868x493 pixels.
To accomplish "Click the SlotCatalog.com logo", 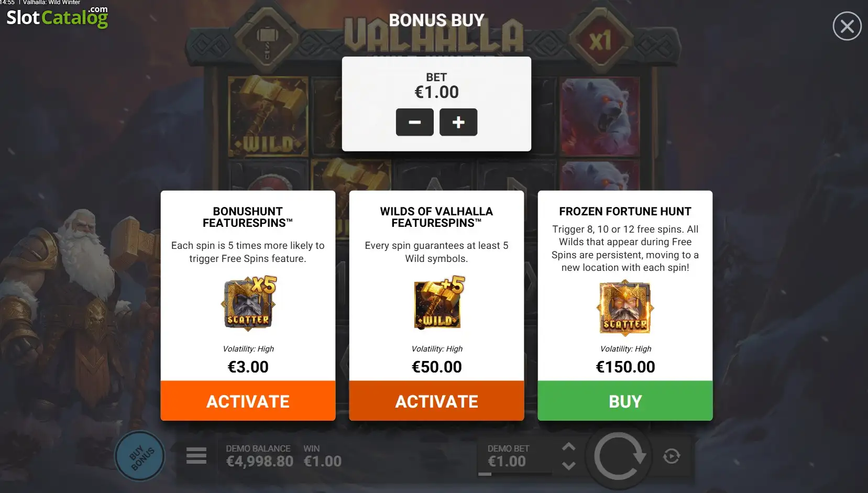I will [x=57, y=17].
